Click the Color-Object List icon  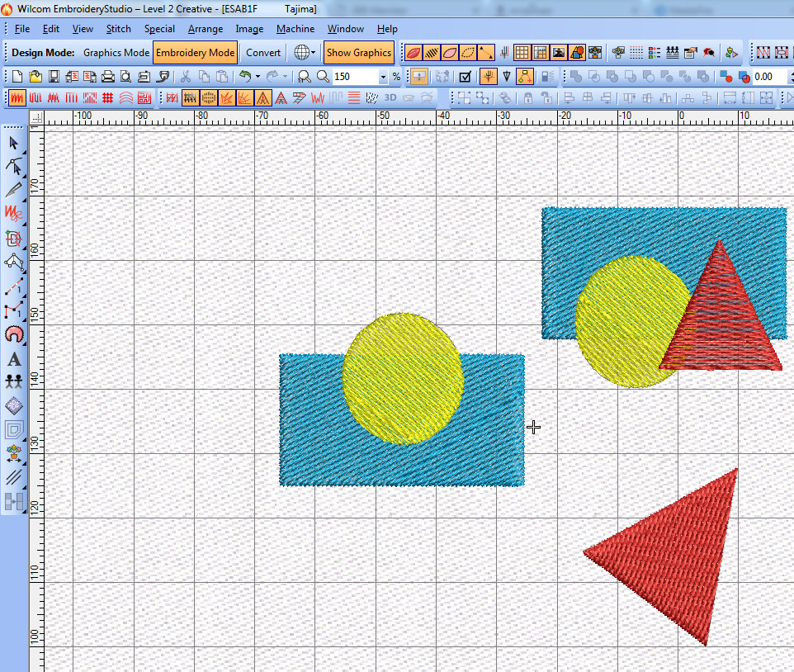[655, 53]
